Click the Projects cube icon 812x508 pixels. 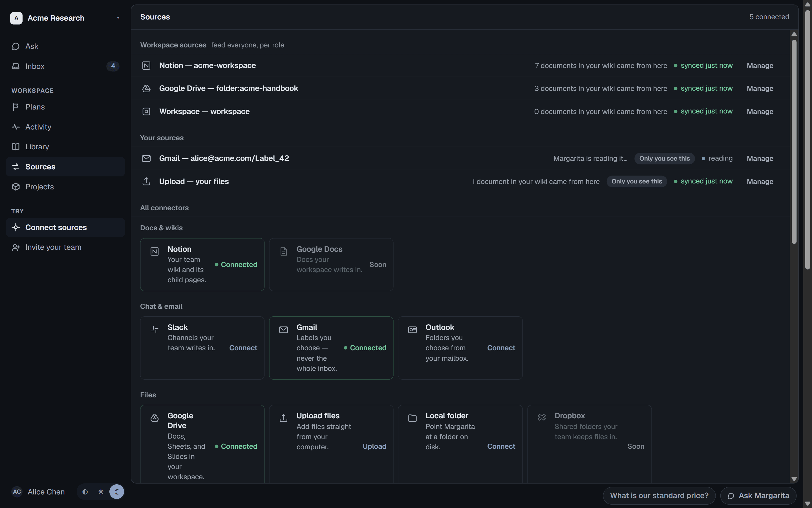16,187
